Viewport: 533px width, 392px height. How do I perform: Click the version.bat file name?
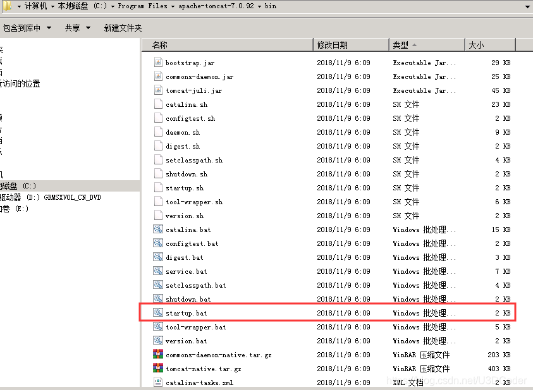point(187,341)
